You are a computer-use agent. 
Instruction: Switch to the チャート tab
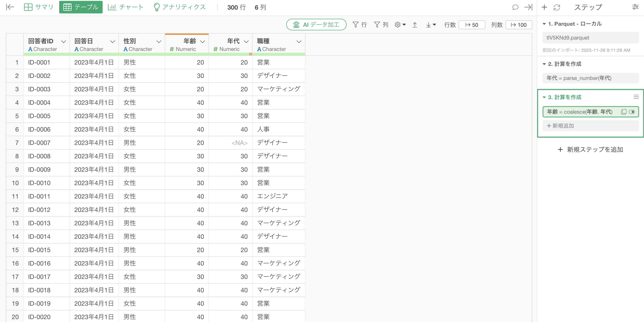click(x=126, y=7)
